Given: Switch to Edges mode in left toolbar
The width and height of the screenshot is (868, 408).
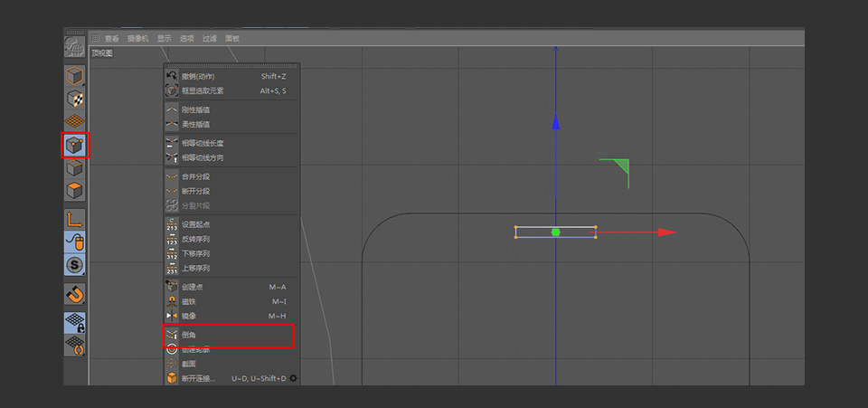Looking at the screenshot, I should point(75,168).
